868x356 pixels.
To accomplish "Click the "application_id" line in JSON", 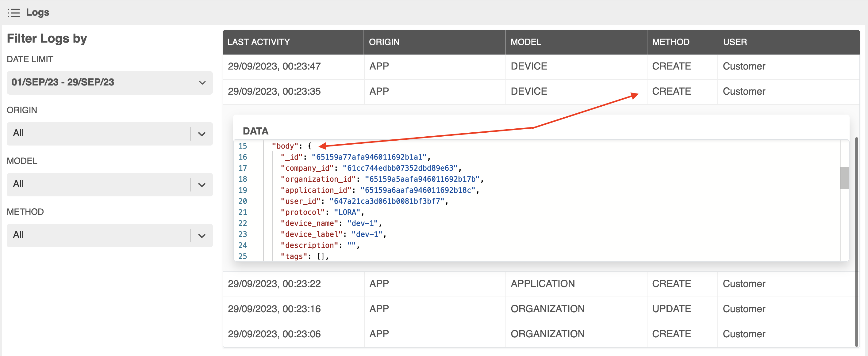I will tap(380, 191).
